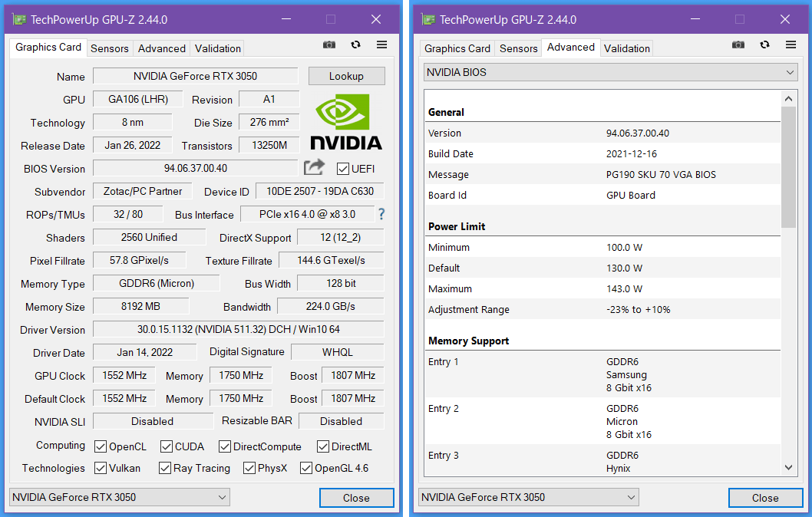Screen dimensions: 812x517
Task: Click the BIOS export share icon
Action: [x=314, y=167]
